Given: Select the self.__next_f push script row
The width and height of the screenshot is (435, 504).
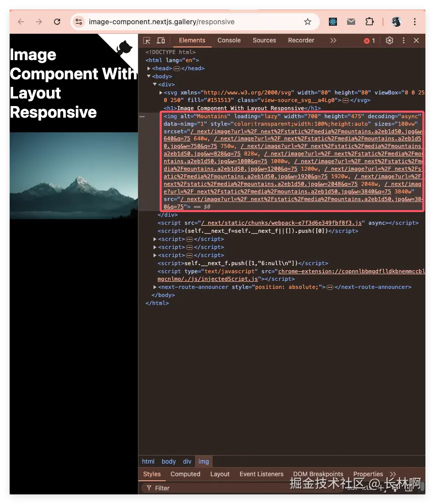Looking at the screenshot, I should pyautogui.click(x=258, y=231).
